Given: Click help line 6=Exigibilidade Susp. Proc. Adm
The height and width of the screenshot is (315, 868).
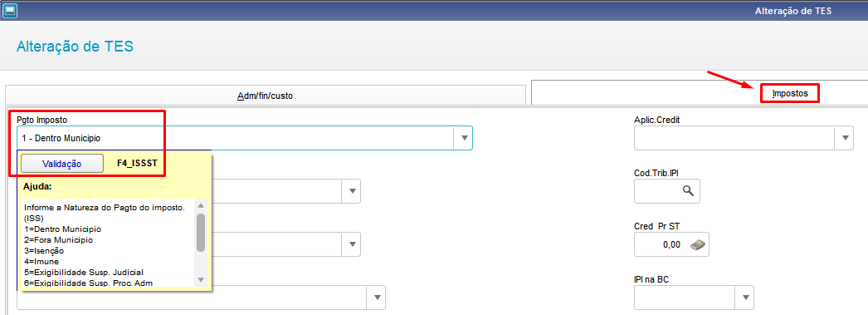Looking at the screenshot, I should (x=88, y=283).
